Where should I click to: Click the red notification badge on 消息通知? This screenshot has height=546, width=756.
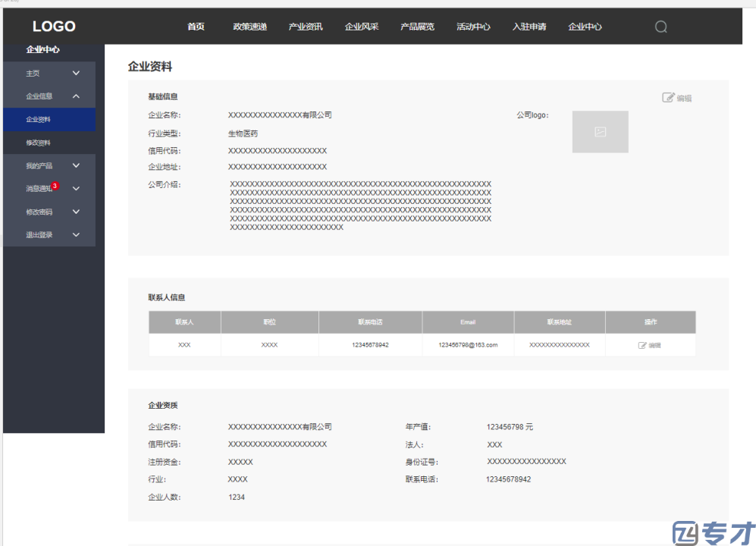pyautogui.click(x=55, y=184)
